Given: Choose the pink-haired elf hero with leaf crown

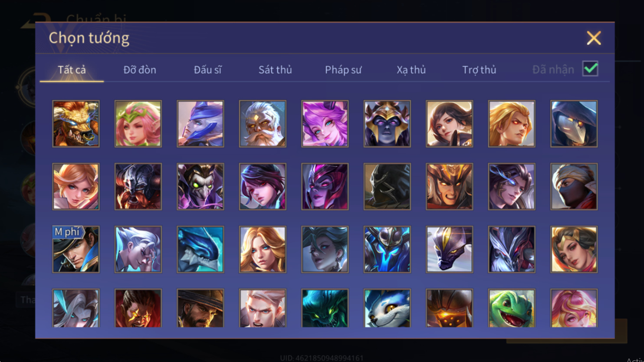Looking at the screenshot, I should [138, 124].
